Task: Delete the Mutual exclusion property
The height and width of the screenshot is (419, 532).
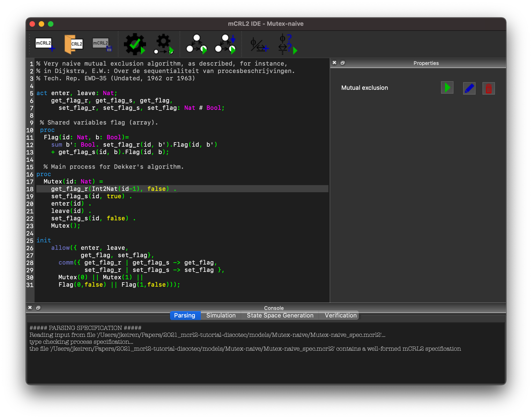Action: click(x=488, y=89)
